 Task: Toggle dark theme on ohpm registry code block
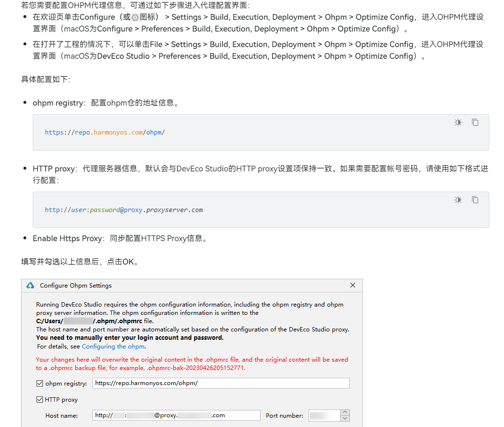click(x=458, y=122)
